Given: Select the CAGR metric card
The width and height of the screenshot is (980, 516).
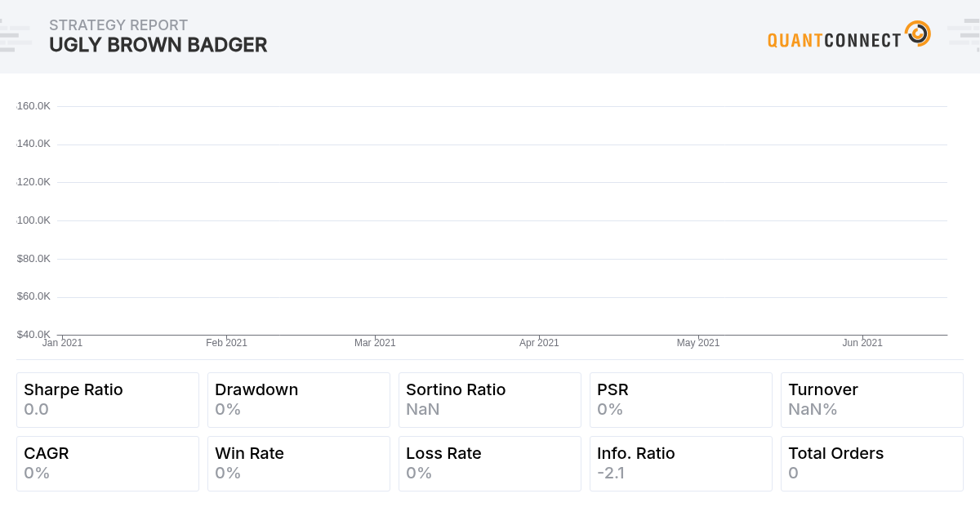Looking at the screenshot, I should pos(108,464).
